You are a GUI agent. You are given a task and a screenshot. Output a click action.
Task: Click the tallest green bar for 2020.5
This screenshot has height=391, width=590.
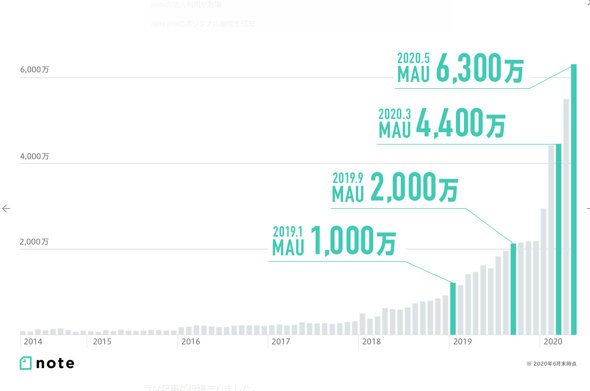(x=574, y=199)
